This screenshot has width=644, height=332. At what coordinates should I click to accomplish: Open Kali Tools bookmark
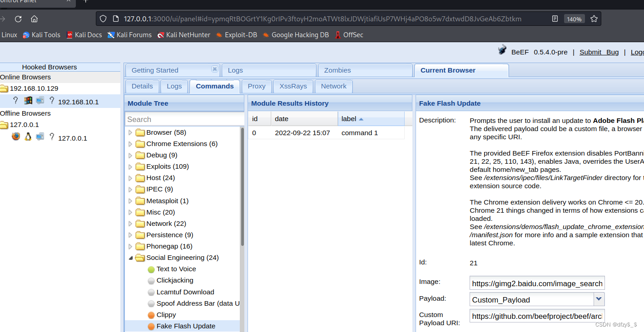(41, 35)
